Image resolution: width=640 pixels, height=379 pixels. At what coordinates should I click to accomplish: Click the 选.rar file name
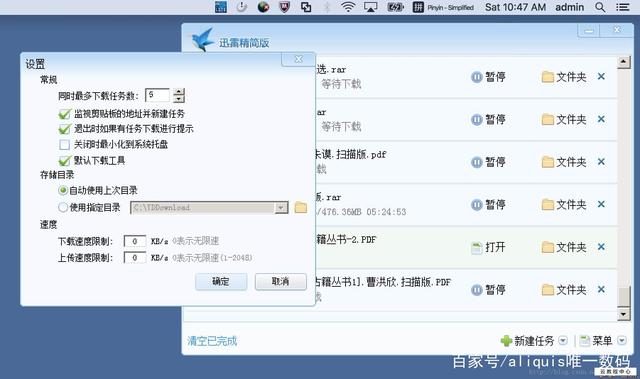click(331, 69)
